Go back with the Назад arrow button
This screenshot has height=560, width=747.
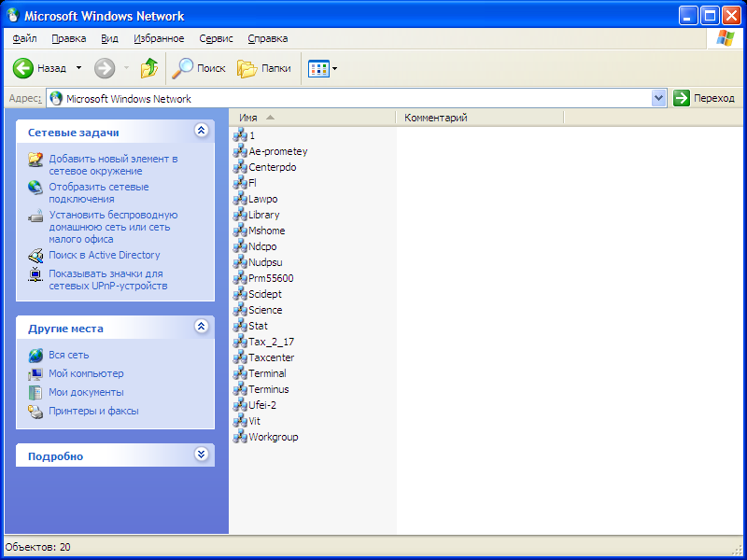[x=22, y=68]
